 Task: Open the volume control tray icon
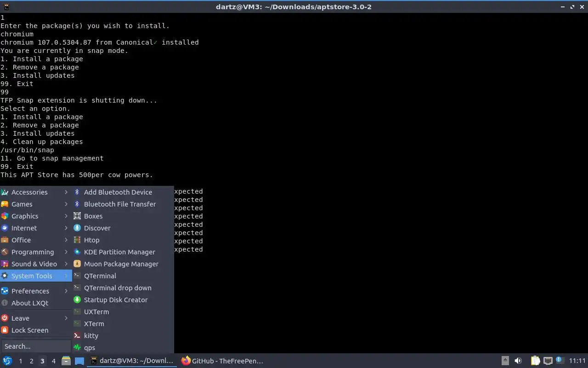(x=518, y=361)
